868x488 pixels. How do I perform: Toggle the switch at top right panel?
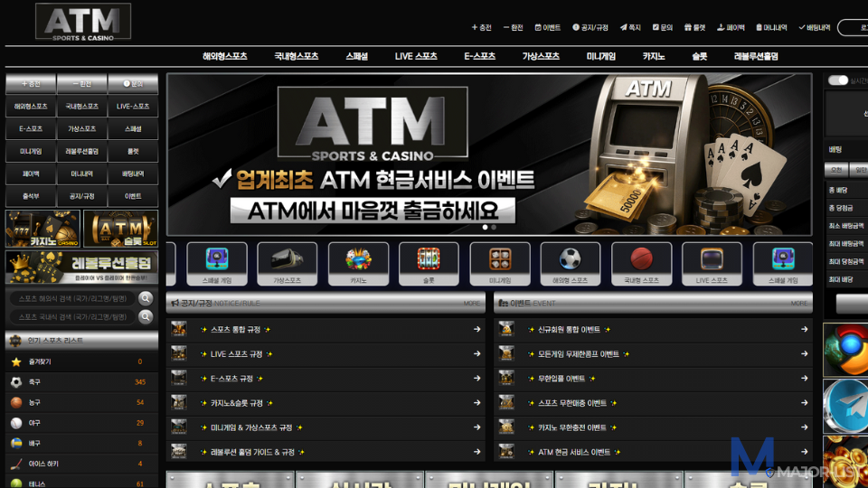[837, 80]
